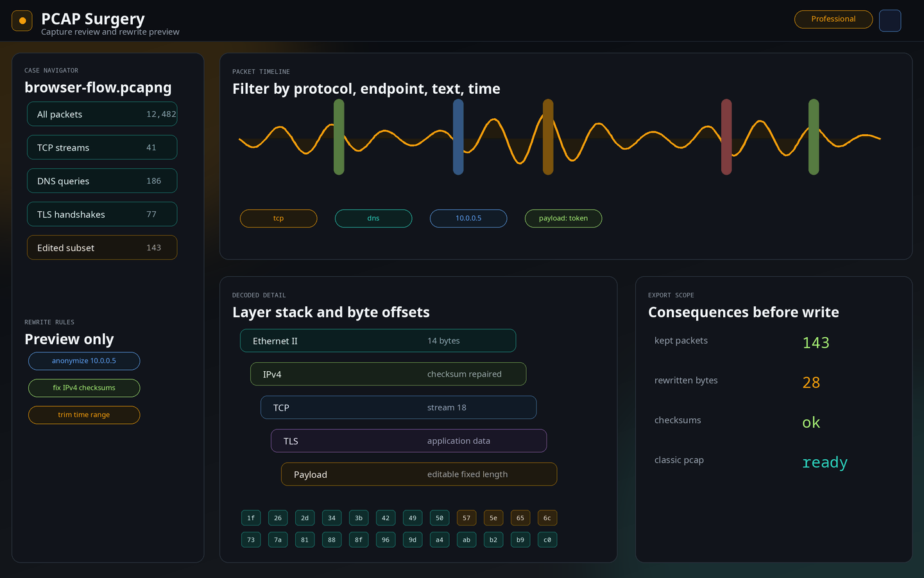The image size is (924, 578).
Task: Select byte cell 2d
Action: 305,518
